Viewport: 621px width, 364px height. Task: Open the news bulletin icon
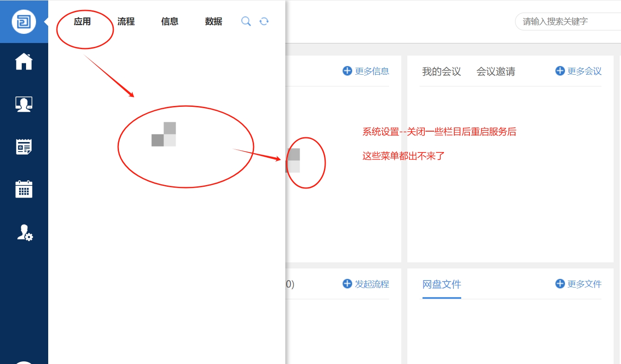click(24, 147)
